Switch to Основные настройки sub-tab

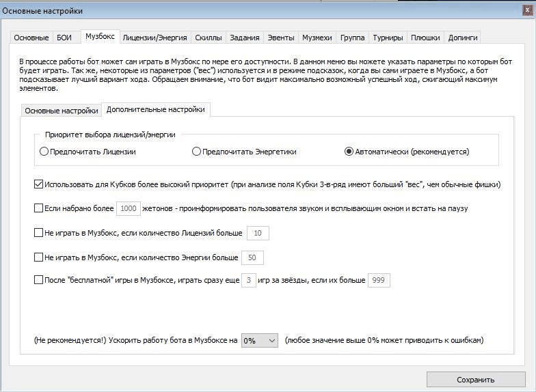pos(62,111)
